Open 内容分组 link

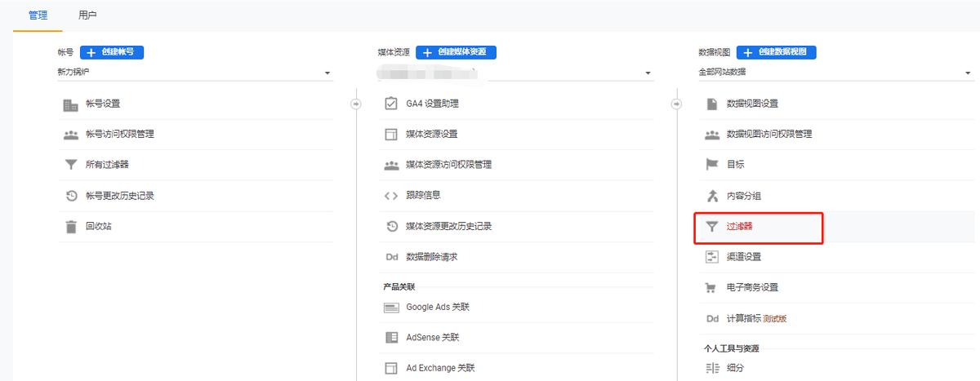click(x=743, y=196)
